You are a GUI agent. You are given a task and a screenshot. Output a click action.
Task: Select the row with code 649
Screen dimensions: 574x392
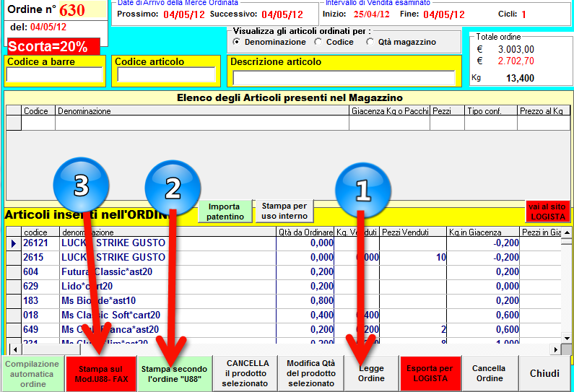point(284,329)
